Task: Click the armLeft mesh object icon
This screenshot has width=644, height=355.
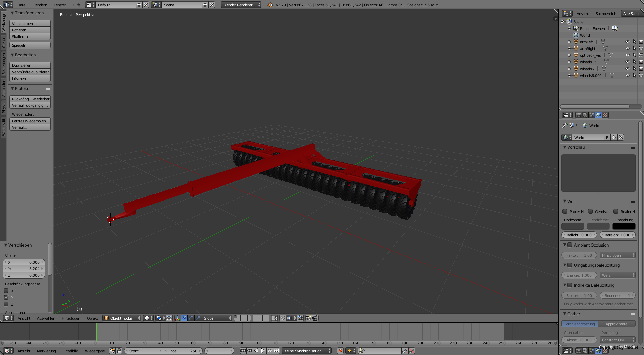Action: click(x=576, y=42)
